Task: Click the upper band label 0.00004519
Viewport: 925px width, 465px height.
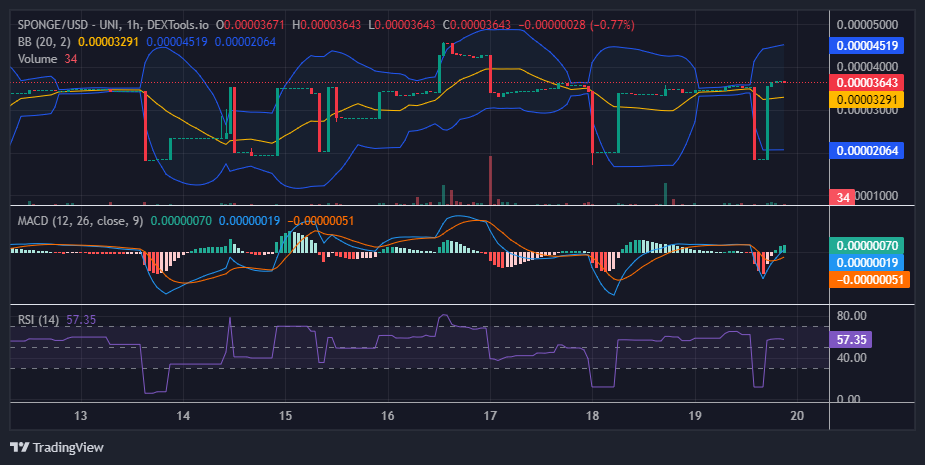Action: 867,45
